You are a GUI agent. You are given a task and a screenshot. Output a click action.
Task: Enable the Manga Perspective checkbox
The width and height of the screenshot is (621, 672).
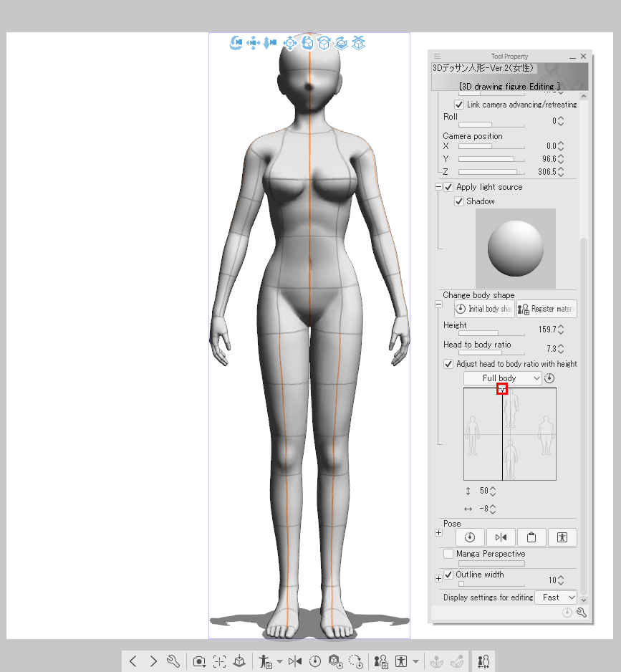448,554
